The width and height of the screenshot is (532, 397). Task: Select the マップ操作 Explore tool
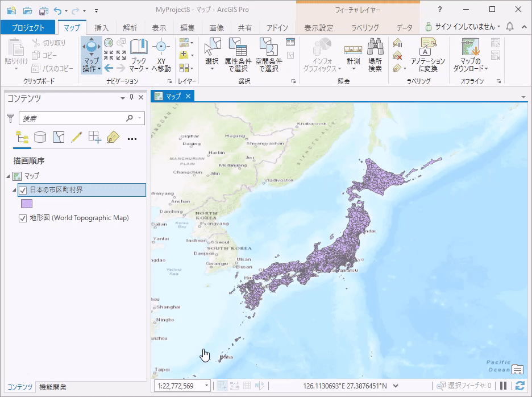coord(92,55)
